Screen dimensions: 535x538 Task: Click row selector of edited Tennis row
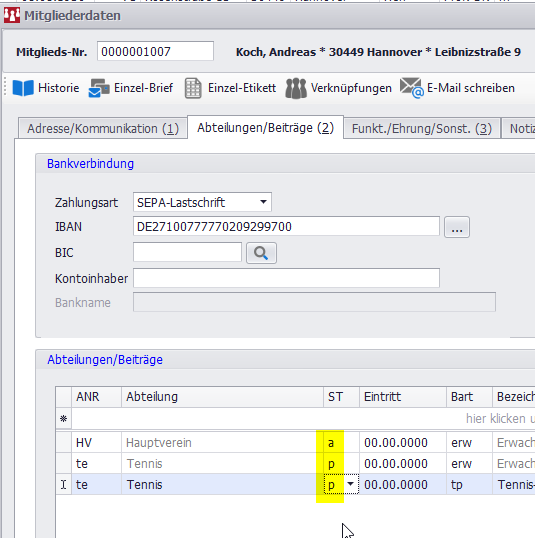point(63,484)
